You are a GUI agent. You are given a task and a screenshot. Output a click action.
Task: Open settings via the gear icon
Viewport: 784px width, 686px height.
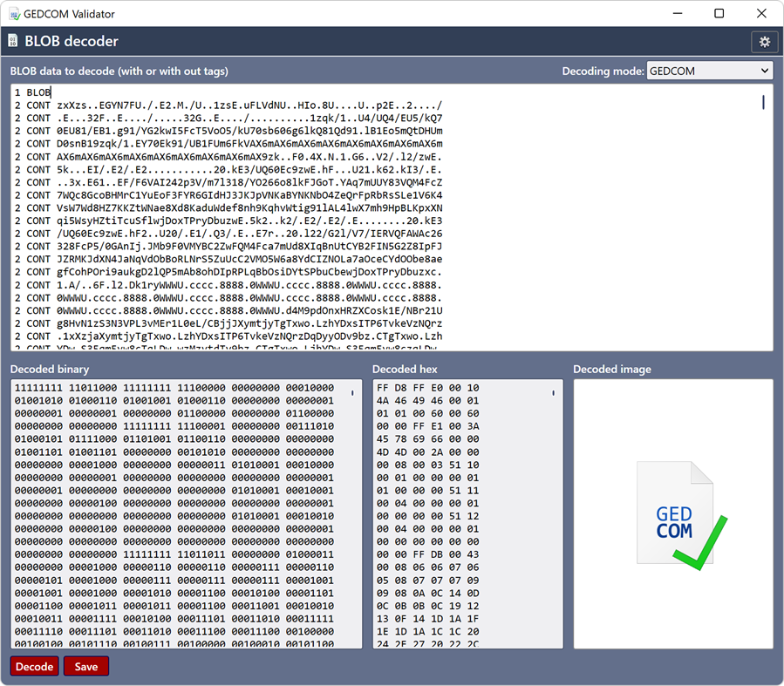[765, 41]
